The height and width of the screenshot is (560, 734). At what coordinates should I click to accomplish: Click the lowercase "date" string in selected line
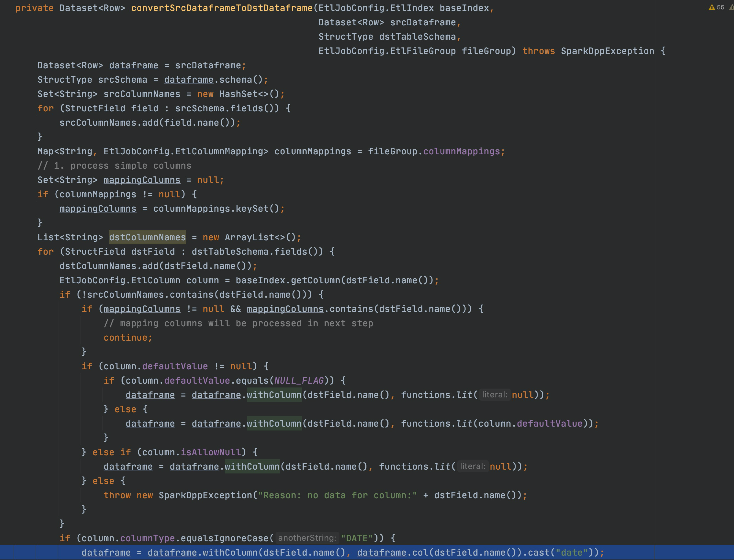571,553
